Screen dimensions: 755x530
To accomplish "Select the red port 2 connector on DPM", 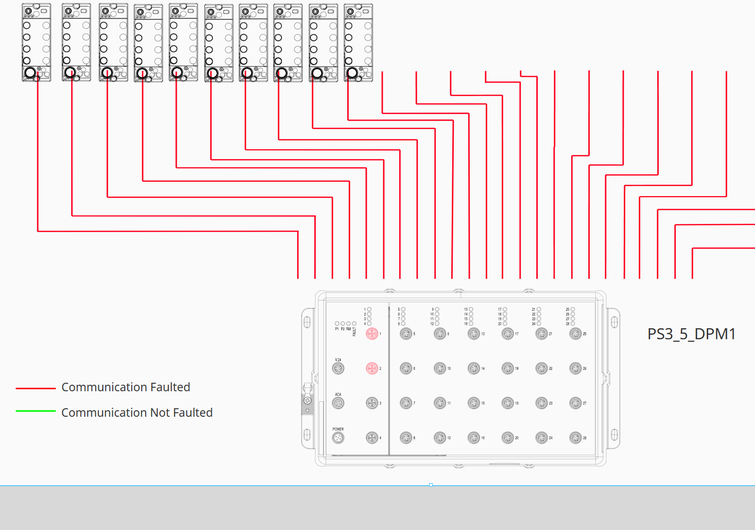I will (x=372, y=369).
